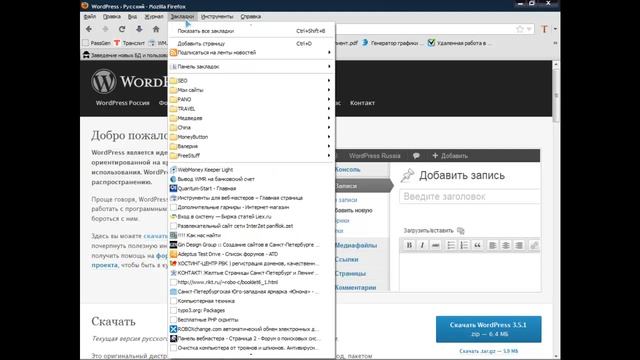Screen dimensions: 640x360
Task: Click the align right editor icon
Action: click(519, 245)
